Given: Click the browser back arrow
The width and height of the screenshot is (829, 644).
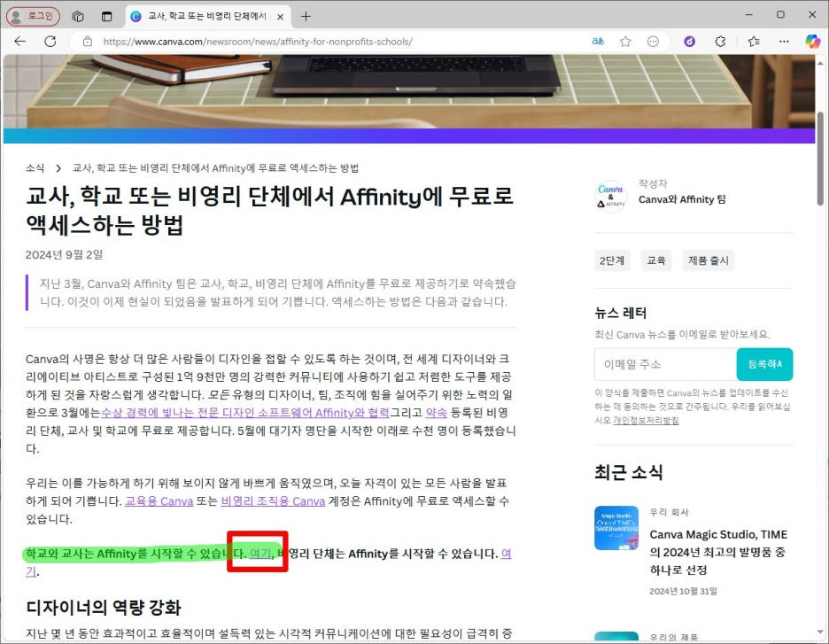Looking at the screenshot, I should tap(20, 42).
